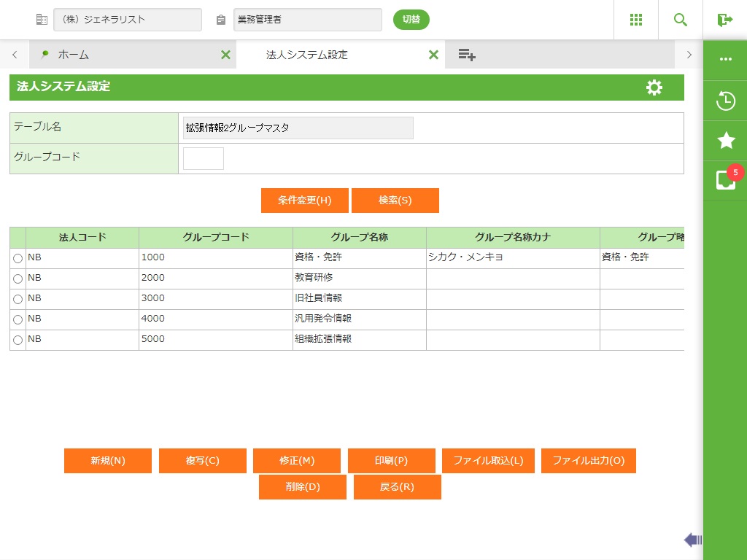Screen dimensions: 747x560
Task: Open the history clock icon in sidebar
Action: point(726,101)
